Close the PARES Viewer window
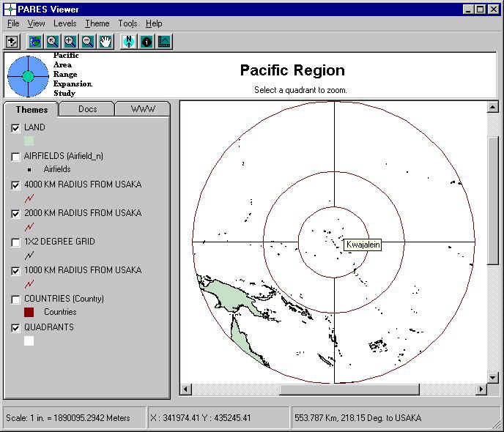 pos(494,10)
